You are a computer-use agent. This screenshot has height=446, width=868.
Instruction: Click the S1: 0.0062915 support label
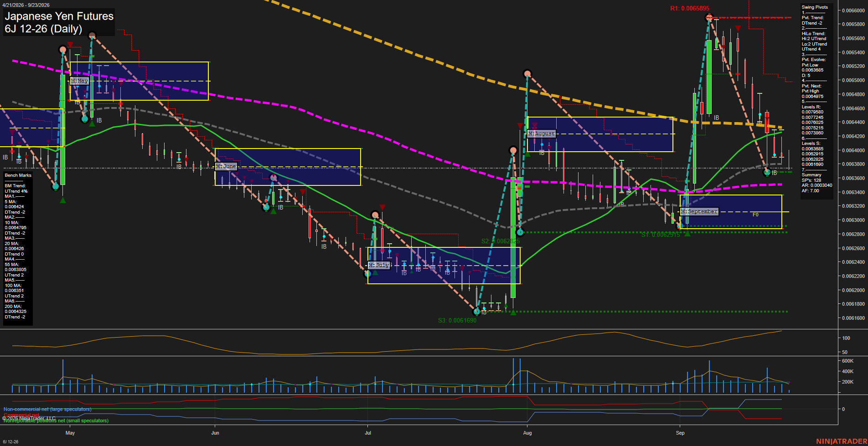[661, 235]
